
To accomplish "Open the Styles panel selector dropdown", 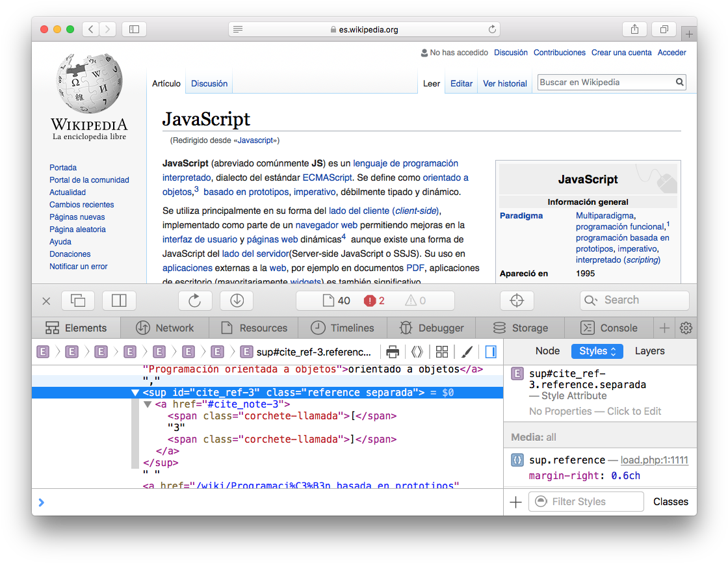I will click(597, 350).
